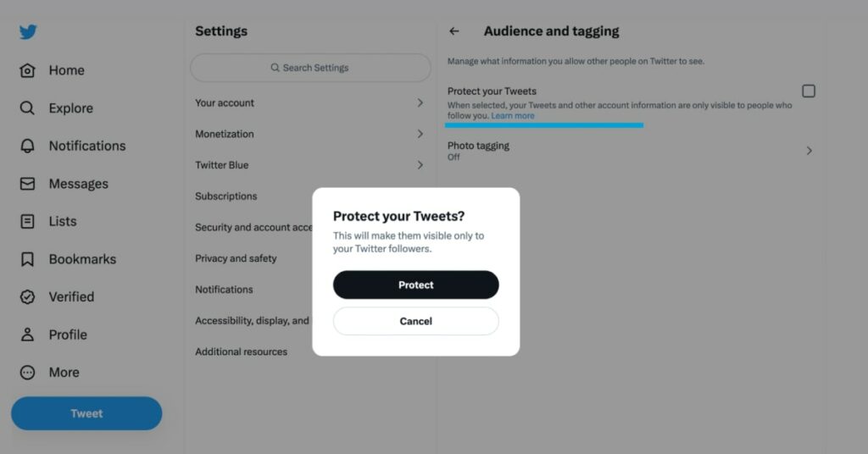868x454 pixels.
Task: Click the Twitter bird logo
Action: tap(28, 32)
